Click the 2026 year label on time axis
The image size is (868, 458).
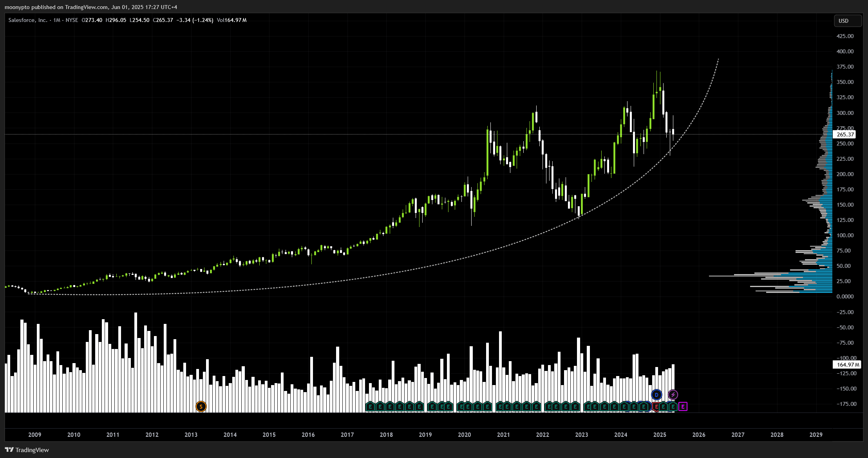click(x=699, y=434)
